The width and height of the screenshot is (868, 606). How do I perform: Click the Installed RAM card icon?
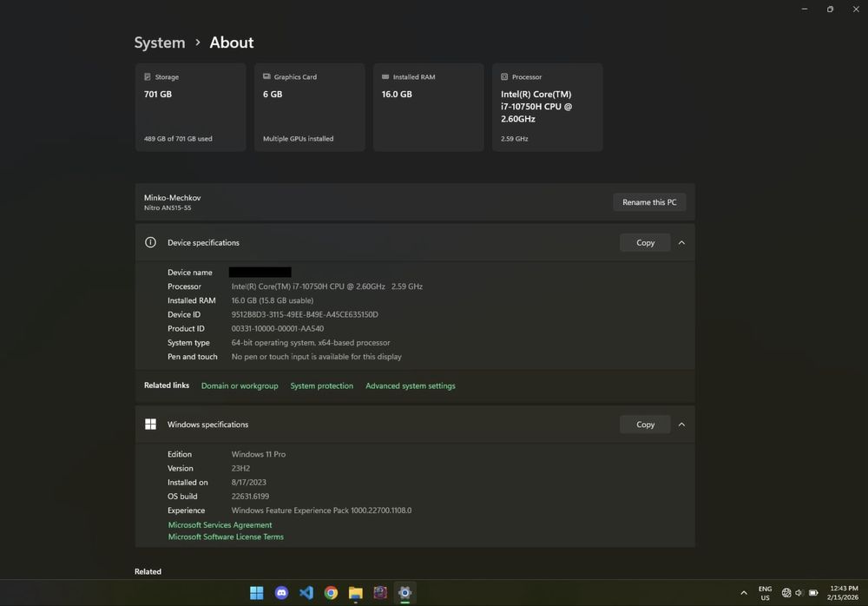click(385, 76)
